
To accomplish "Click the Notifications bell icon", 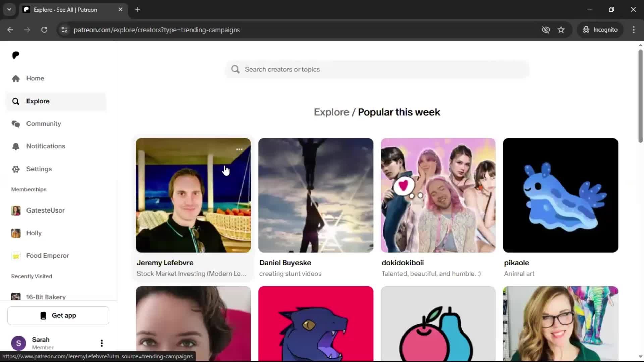I will point(16,146).
